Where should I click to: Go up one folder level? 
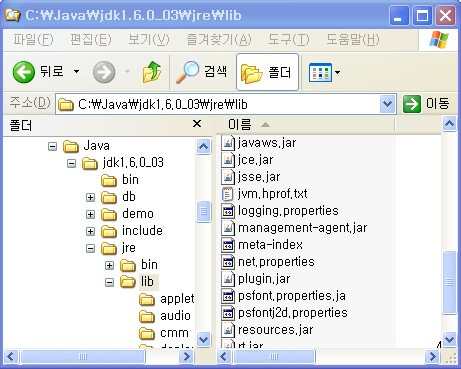152,72
